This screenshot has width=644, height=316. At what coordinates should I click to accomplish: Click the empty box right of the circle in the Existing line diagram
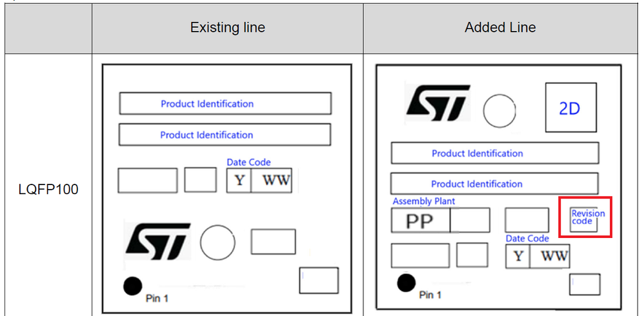[273, 242]
